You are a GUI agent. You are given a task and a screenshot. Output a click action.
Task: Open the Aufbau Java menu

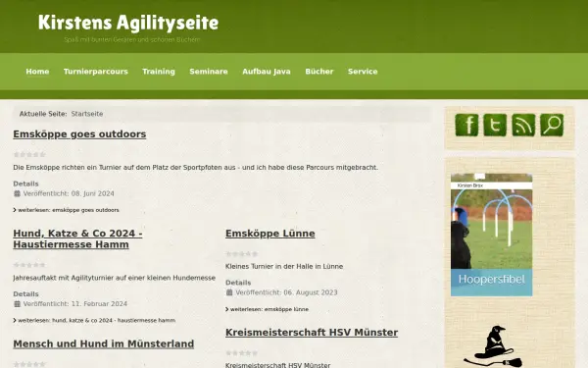(x=267, y=72)
